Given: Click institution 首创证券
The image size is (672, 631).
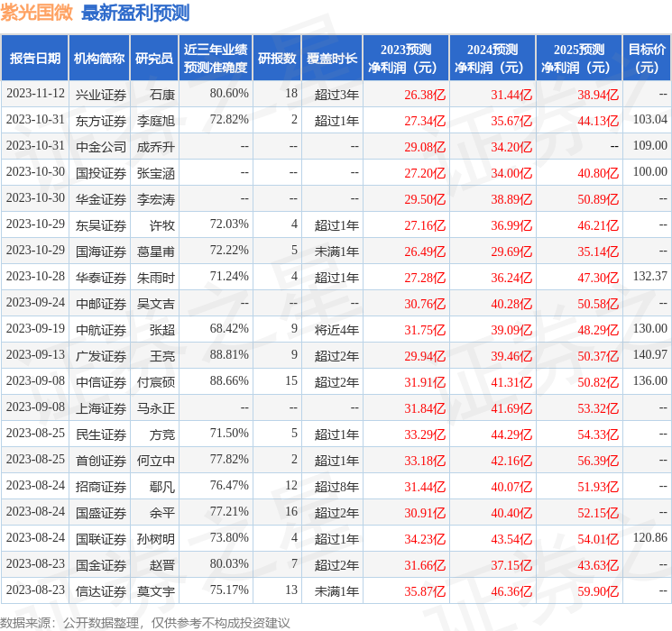Looking at the screenshot, I should (x=101, y=461).
